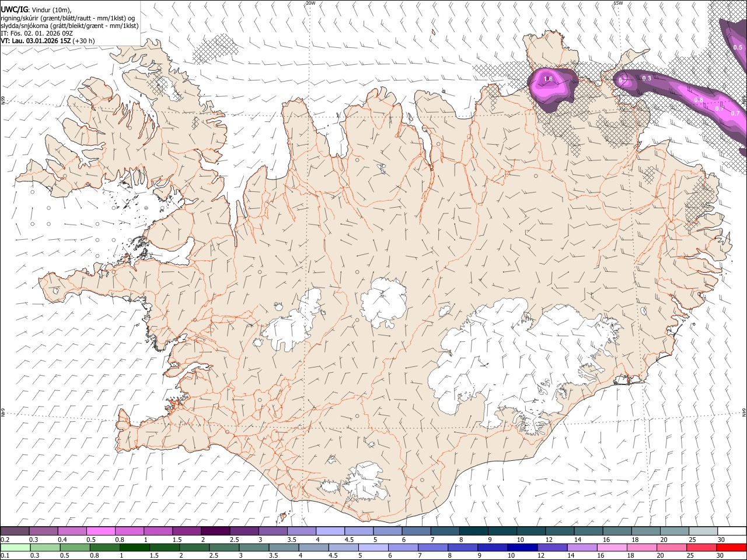Click the '20W' longitude label at top
Image resolution: width=747 pixels, height=560 pixels.
pos(310,3)
